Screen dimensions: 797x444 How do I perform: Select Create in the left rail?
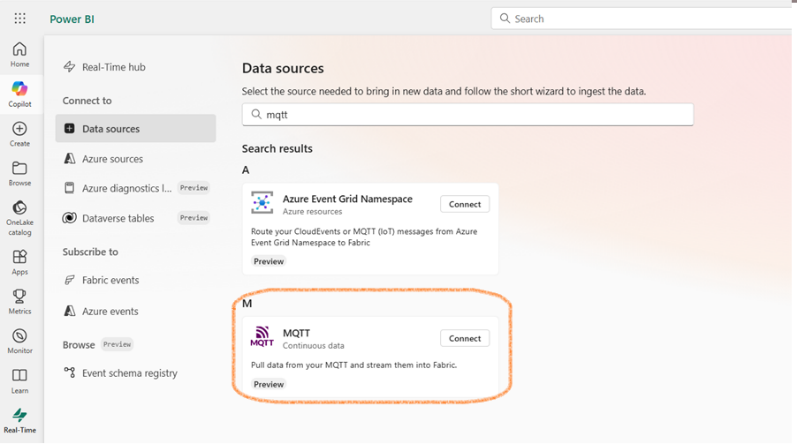20,134
